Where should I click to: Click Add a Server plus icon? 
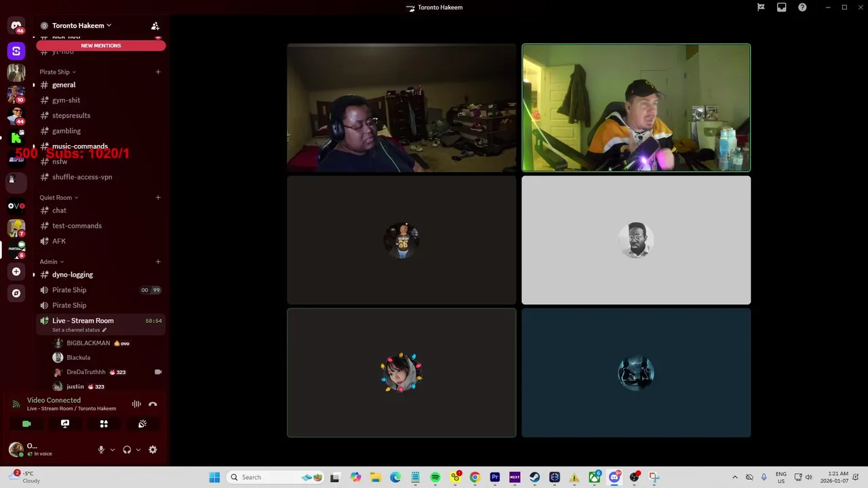[16, 272]
